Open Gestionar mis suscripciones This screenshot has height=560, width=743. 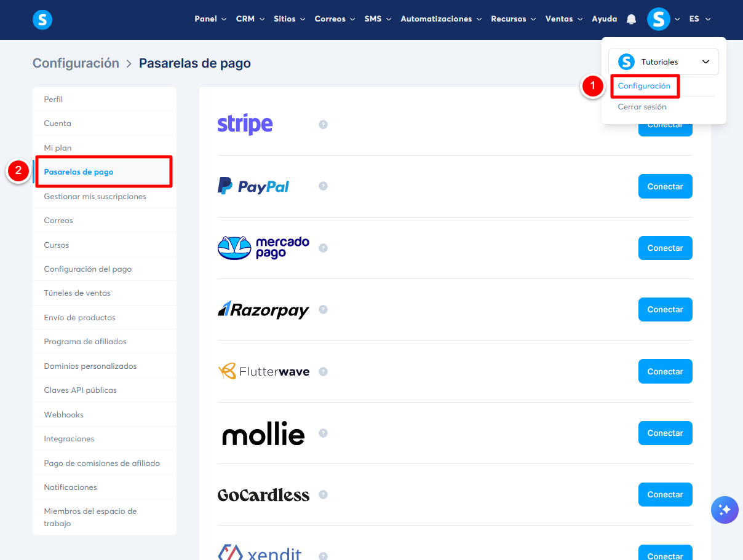[x=105, y=196]
